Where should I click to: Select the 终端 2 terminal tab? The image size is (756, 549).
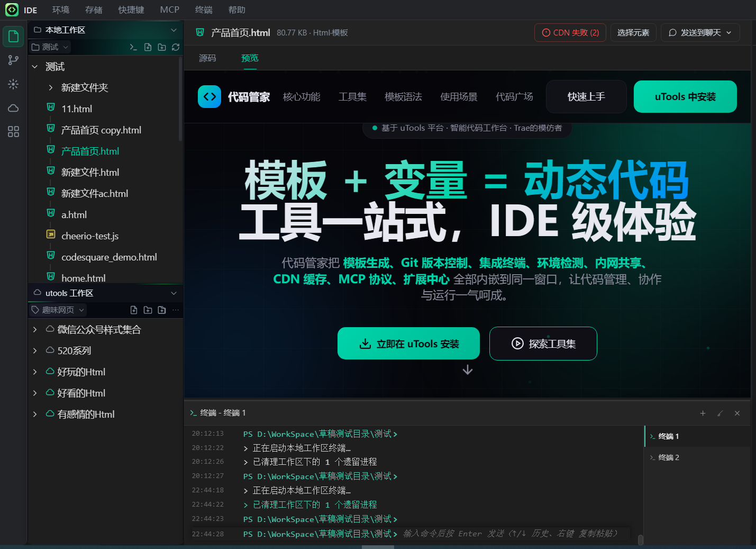(x=697, y=457)
